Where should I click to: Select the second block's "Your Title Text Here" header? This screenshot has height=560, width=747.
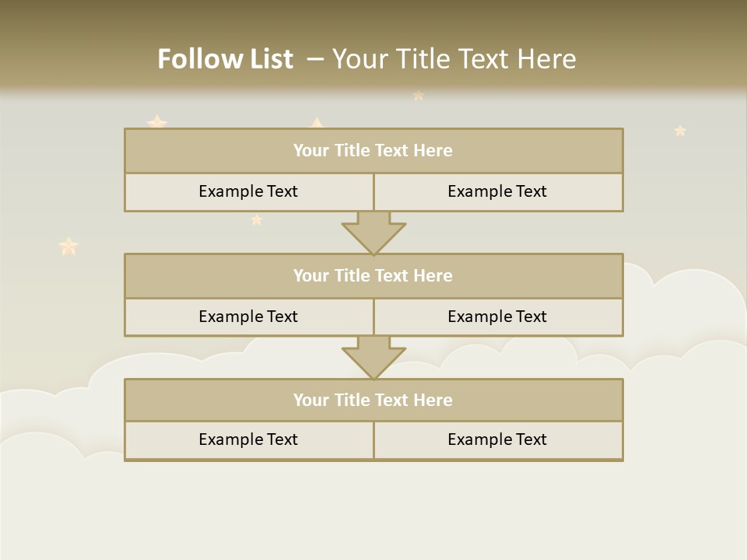(373, 275)
